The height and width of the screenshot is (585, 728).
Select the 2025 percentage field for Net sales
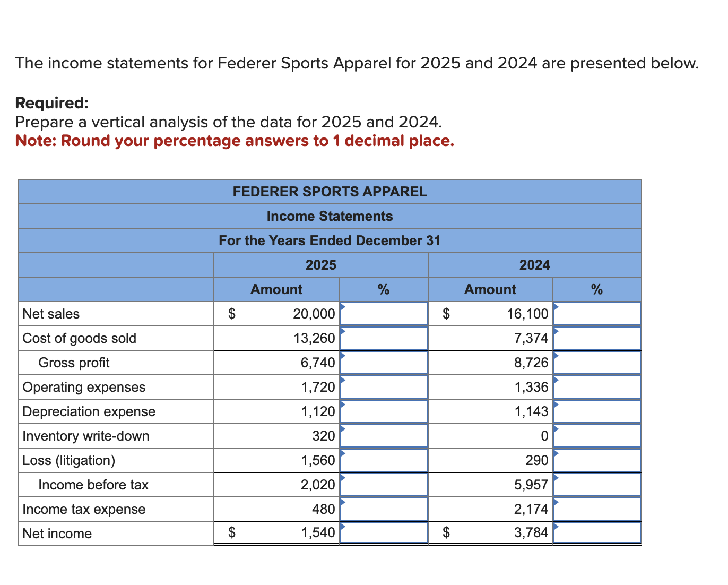tap(384, 314)
